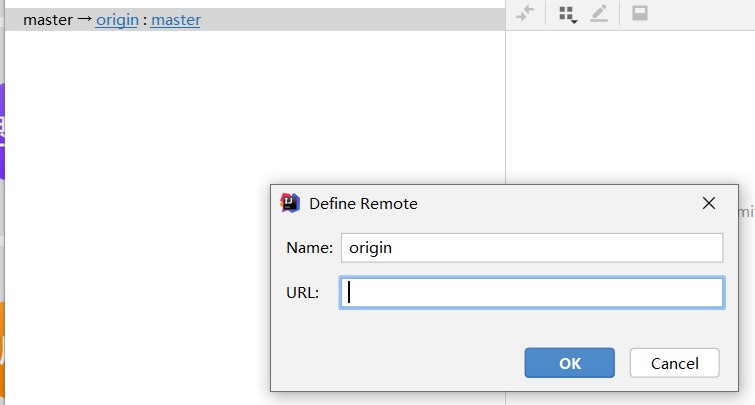Screen dimensions: 755x405
Task: Click the Name field containing origin
Action: click(x=531, y=248)
